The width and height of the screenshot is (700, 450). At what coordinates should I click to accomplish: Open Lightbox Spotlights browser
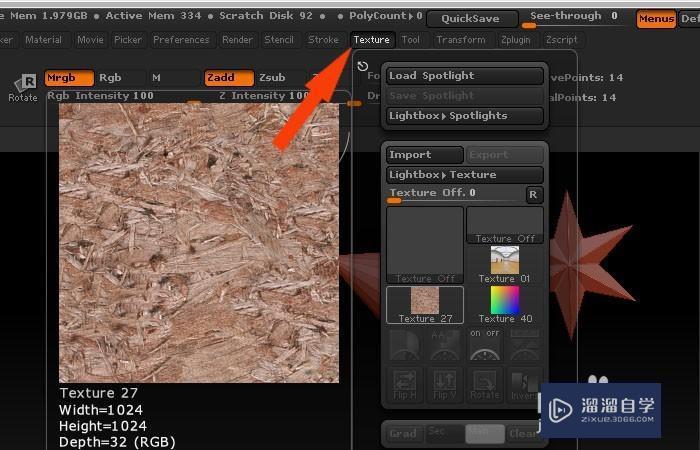coord(465,116)
